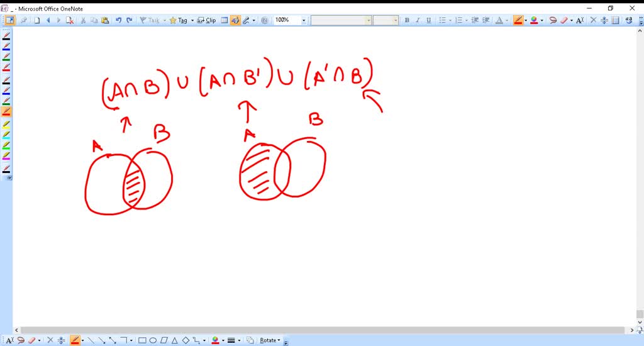Click the horizontal scrollbar at bottom

(323, 330)
